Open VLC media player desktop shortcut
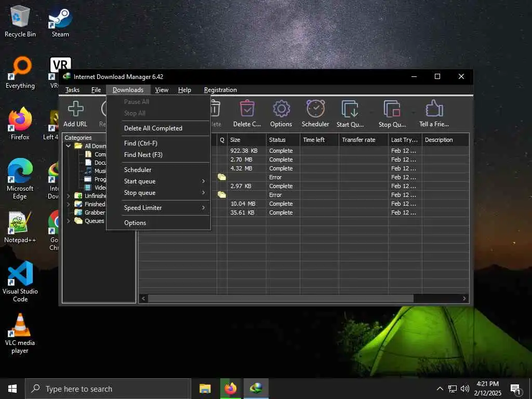Image resolution: width=532 pixels, height=399 pixels. pyautogui.click(x=20, y=334)
